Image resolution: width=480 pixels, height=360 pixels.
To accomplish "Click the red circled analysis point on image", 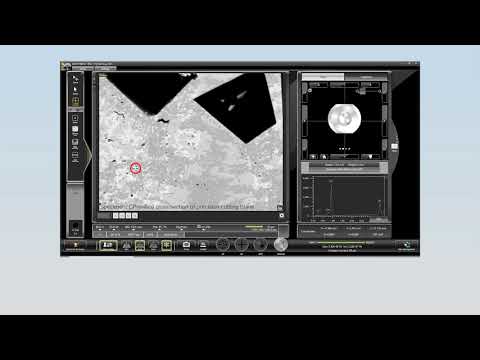I will point(135,168).
